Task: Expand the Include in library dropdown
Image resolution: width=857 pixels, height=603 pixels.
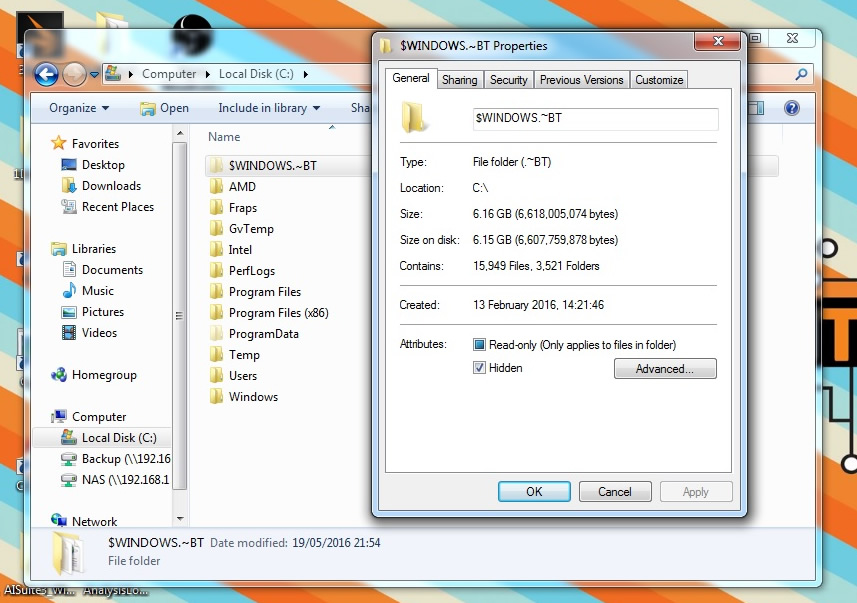Action: 269,108
